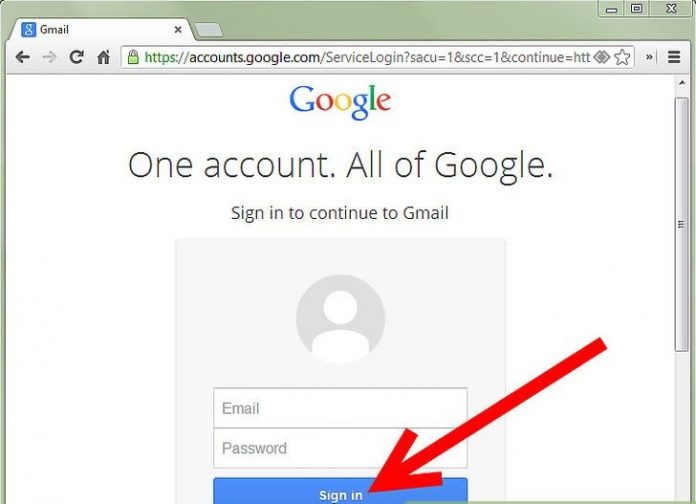Close the Gmail tab
696x504 pixels.
[178, 30]
